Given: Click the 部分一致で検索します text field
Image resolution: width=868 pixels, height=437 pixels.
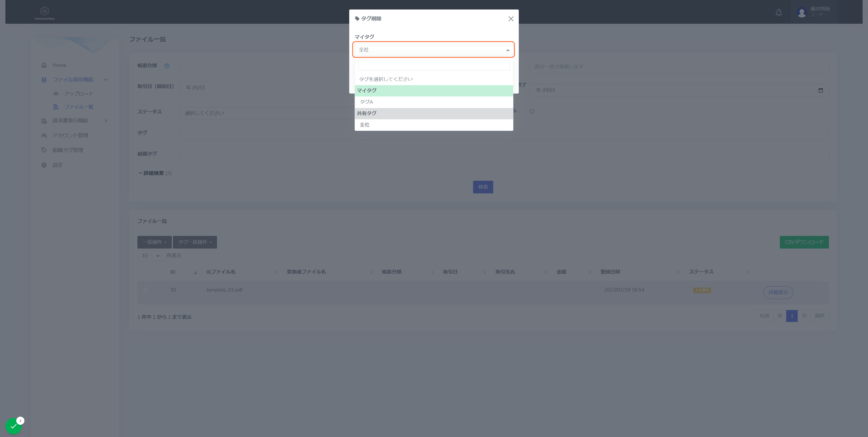Looking at the screenshot, I should [679, 67].
